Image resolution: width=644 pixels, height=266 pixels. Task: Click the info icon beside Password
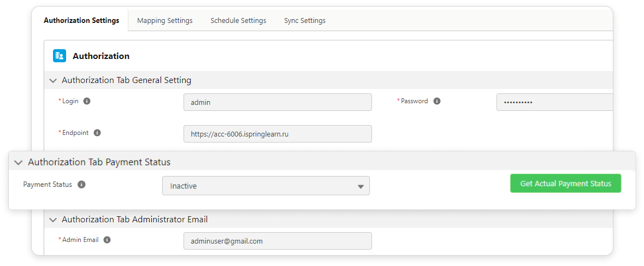click(x=437, y=101)
